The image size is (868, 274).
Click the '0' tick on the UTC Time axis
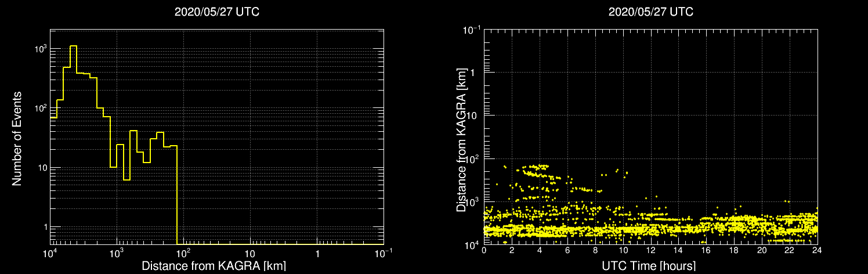point(484,251)
